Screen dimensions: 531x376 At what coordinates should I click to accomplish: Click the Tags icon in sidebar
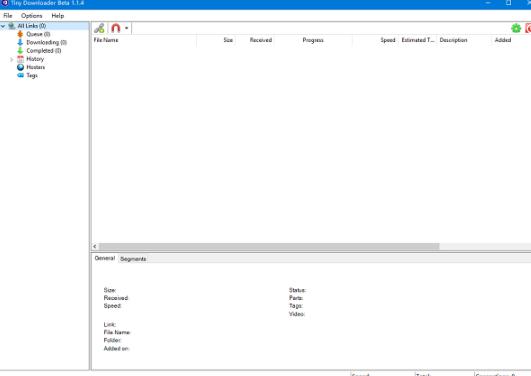20,75
